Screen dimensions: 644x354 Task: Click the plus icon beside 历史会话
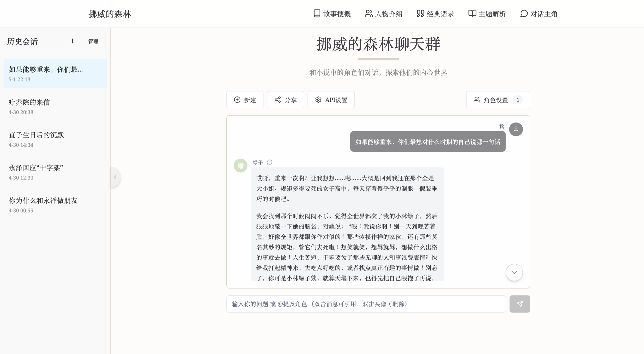coord(72,41)
